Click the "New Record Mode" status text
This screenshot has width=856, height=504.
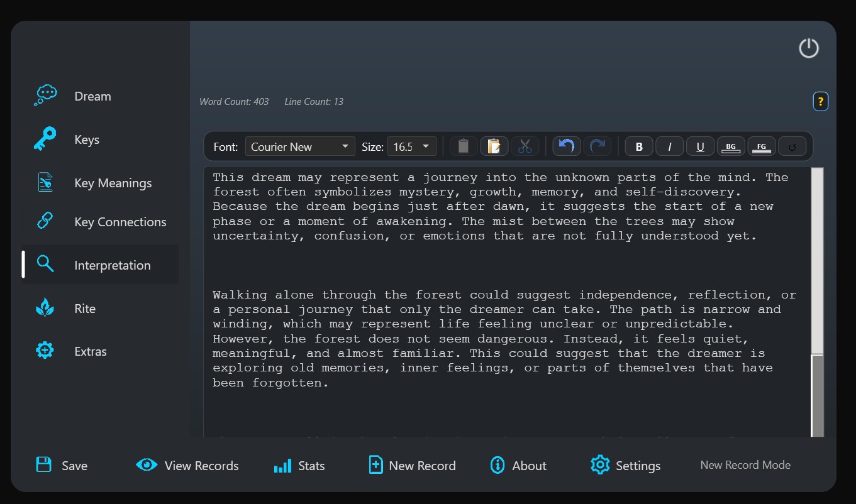[x=745, y=465]
